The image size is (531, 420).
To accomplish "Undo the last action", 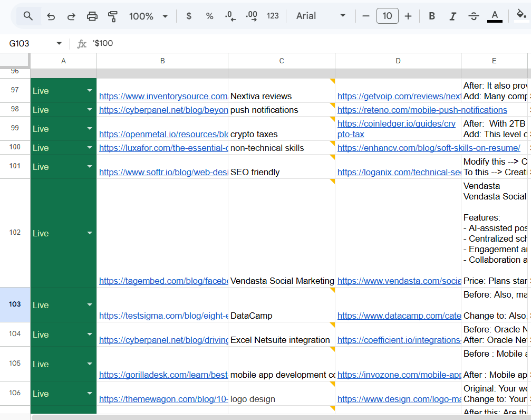I will tap(51, 16).
